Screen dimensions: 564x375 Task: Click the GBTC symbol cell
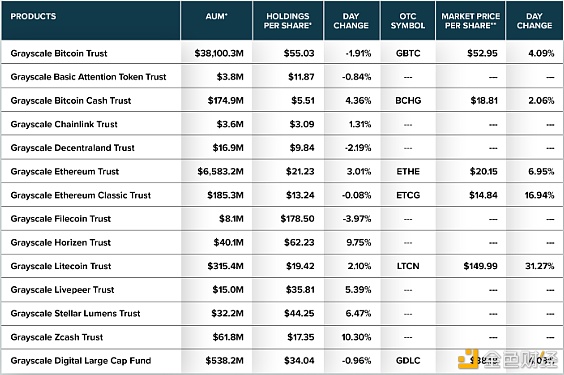[x=408, y=53]
